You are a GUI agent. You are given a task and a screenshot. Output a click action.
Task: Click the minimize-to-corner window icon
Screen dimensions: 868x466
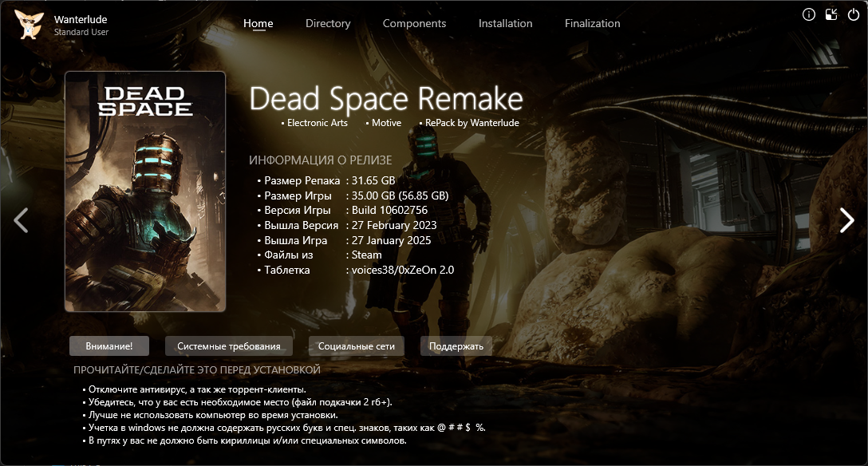(831, 14)
